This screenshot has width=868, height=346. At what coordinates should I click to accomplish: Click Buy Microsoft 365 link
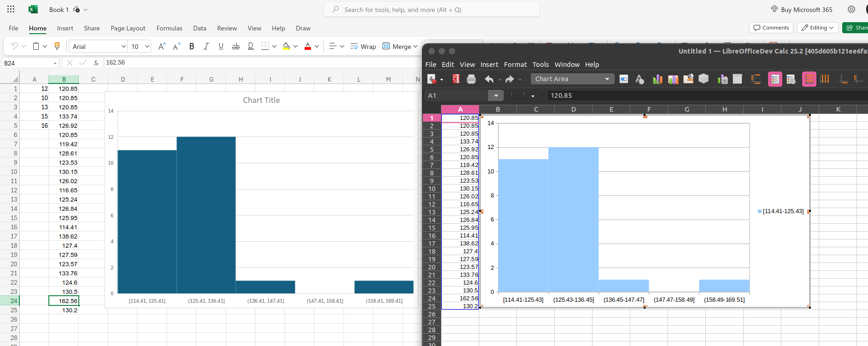click(802, 9)
